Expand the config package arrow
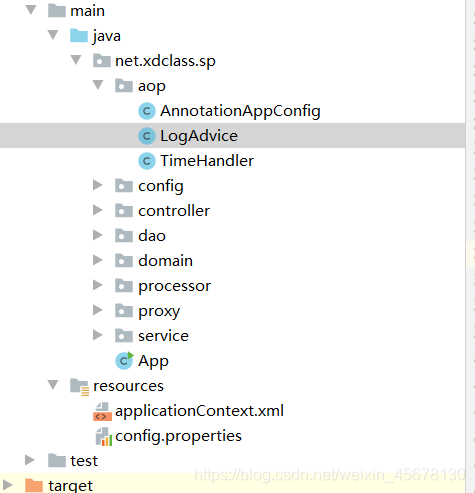This screenshot has width=475, height=493. coord(97,185)
